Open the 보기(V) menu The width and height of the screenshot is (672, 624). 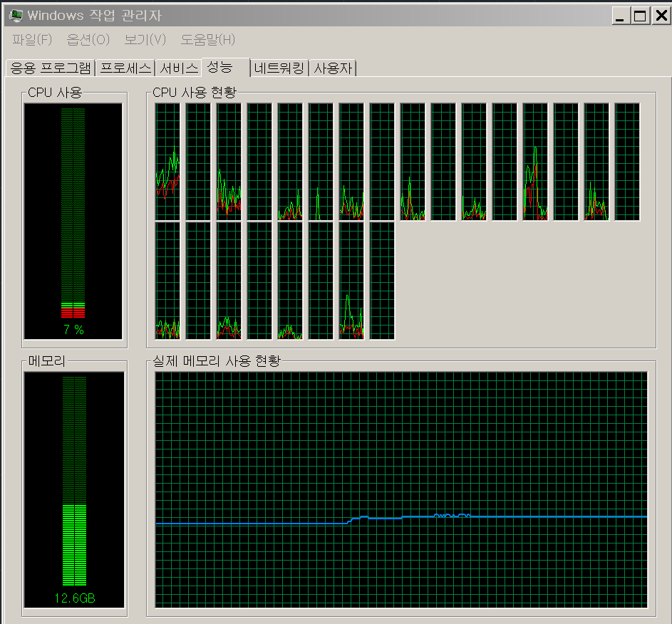(145, 40)
